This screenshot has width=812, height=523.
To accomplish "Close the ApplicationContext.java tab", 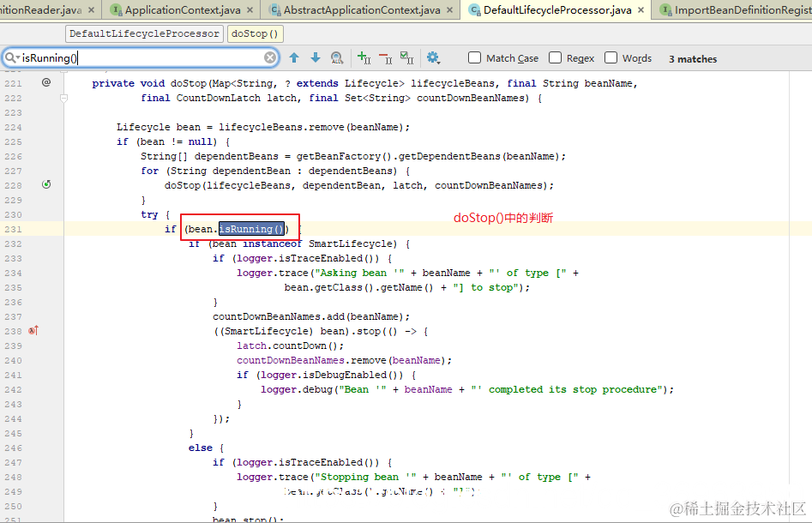I will (250, 9).
